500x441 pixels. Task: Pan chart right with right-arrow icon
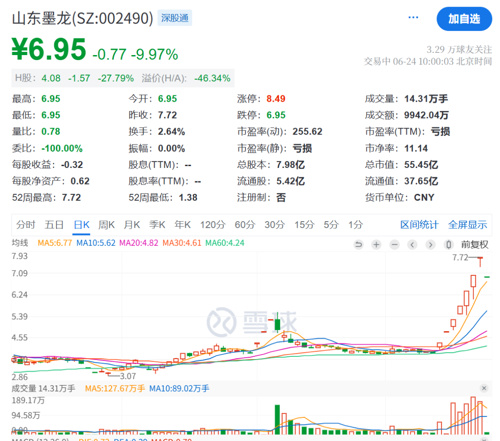430,245
